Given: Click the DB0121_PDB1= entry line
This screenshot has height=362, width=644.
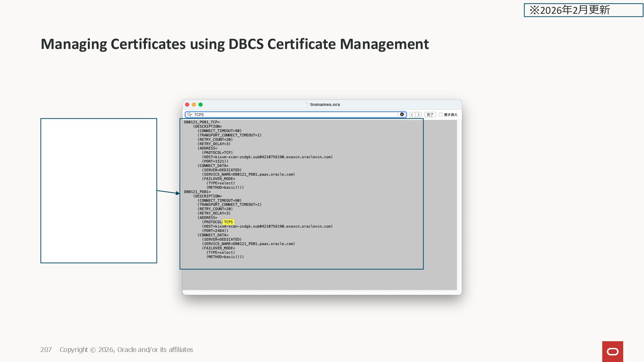Looking at the screenshot, I should point(197,192).
